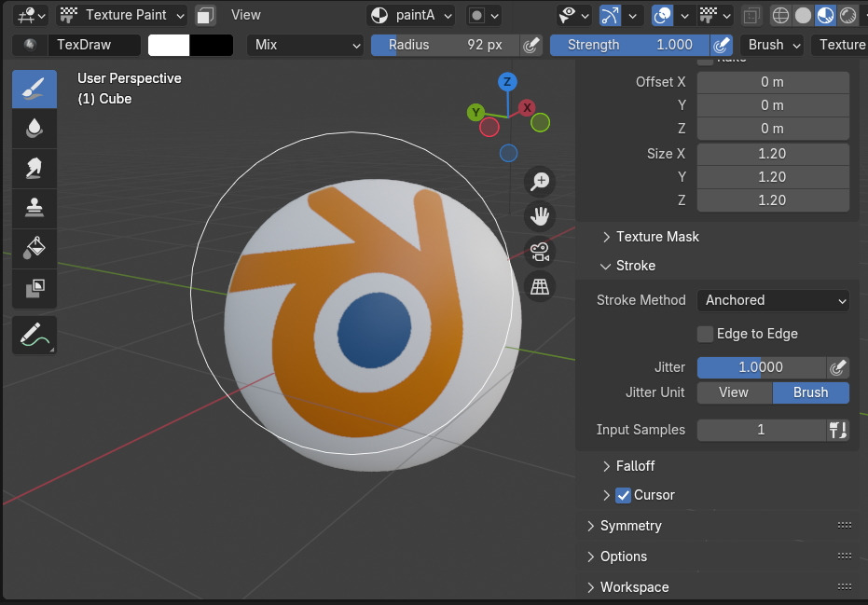Open the paintA texture slot dropdown
This screenshot has width=868, height=605.
tap(411, 16)
